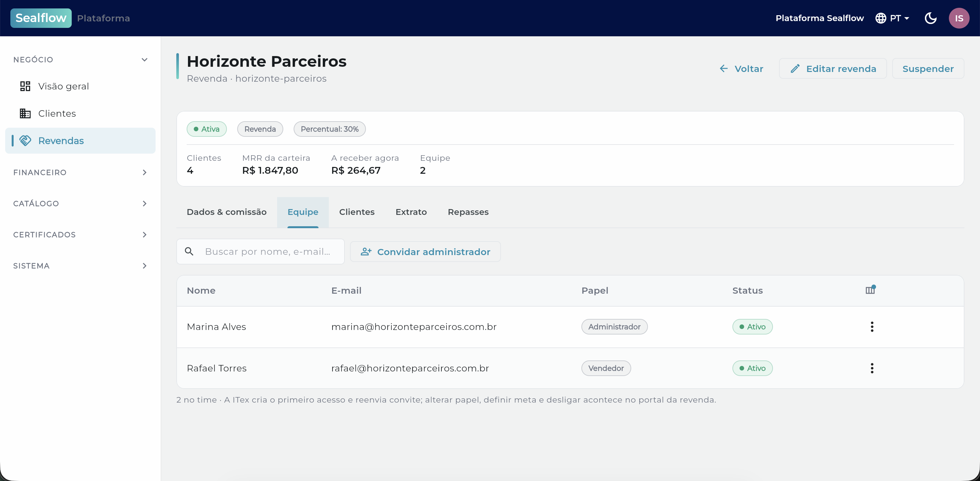Click the Clientes building icon in sidebar

[x=25, y=113]
